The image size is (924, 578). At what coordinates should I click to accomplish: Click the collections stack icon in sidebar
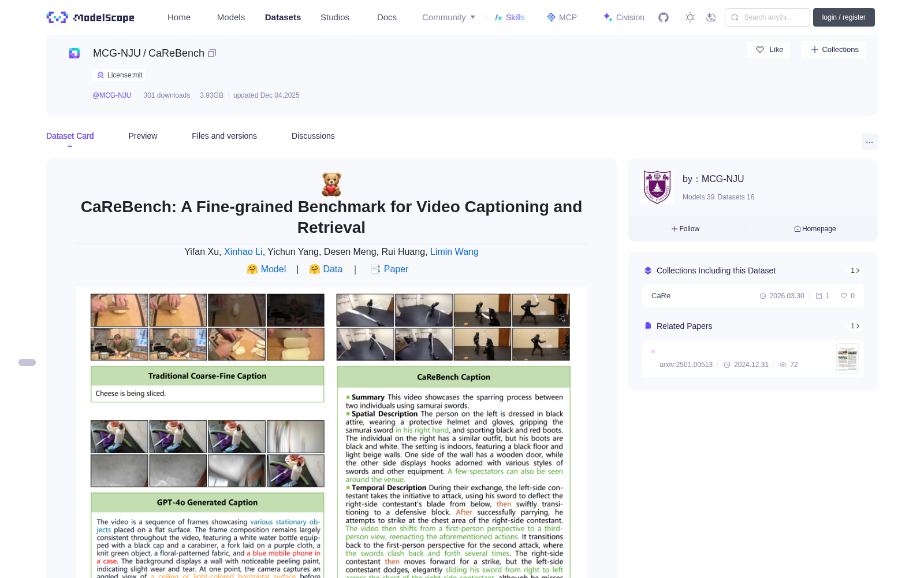(648, 271)
